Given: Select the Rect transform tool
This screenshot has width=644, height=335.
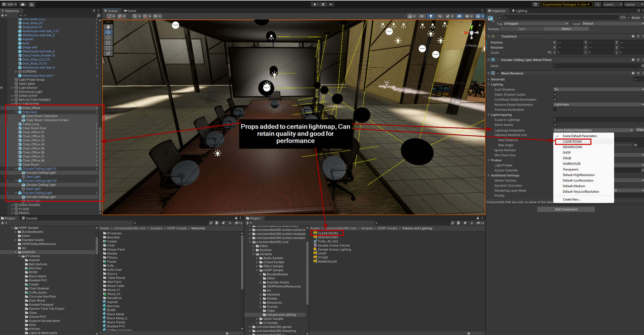Looking at the screenshot, I should pyautogui.click(x=108, y=48).
